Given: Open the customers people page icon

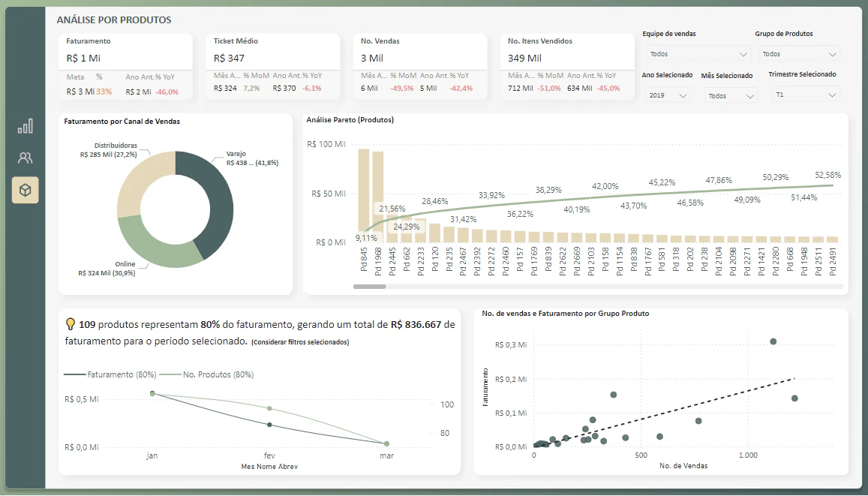Looking at the screenshot, I should (x=26, y=158).
